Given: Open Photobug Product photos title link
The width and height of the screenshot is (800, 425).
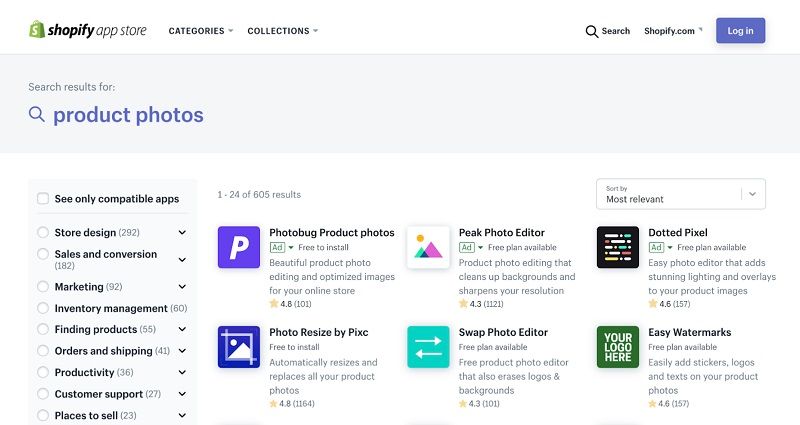Looking at the screenshot, I should pos(332,233).
